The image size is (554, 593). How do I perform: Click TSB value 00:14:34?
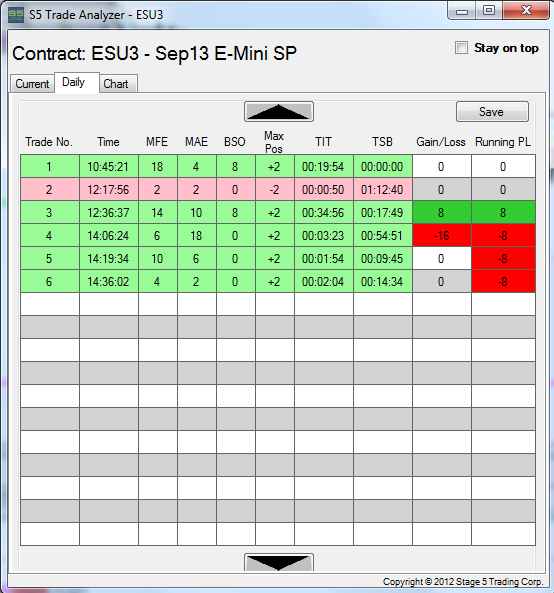(x=383, y=282)
